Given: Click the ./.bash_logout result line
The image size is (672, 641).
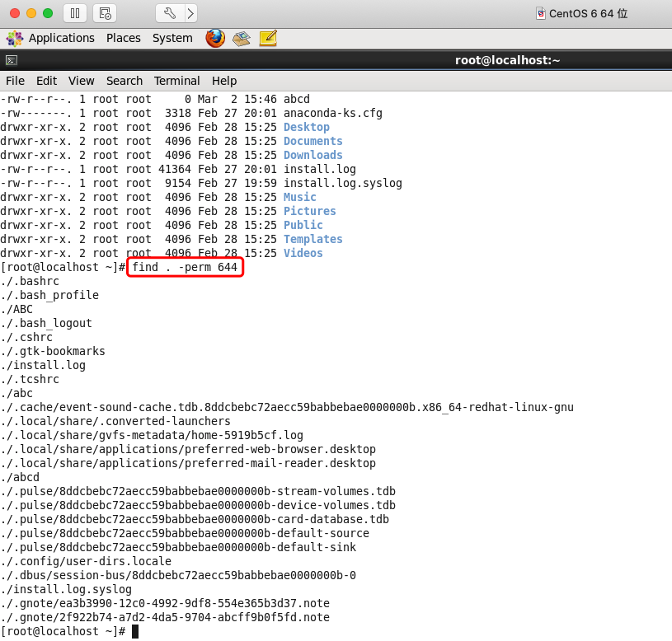Looking at the screenshot, I should tap(46, 323).
